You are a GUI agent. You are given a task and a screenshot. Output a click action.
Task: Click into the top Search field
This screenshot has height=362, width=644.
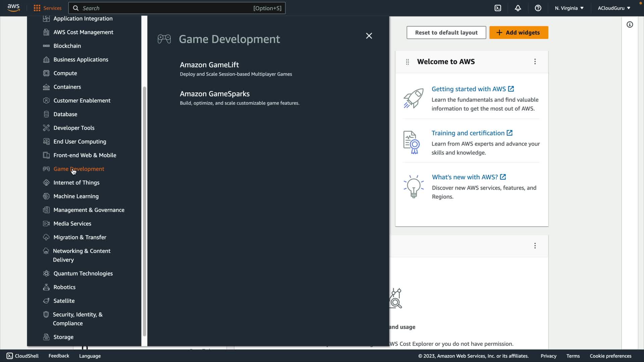[x=168, y=8]
